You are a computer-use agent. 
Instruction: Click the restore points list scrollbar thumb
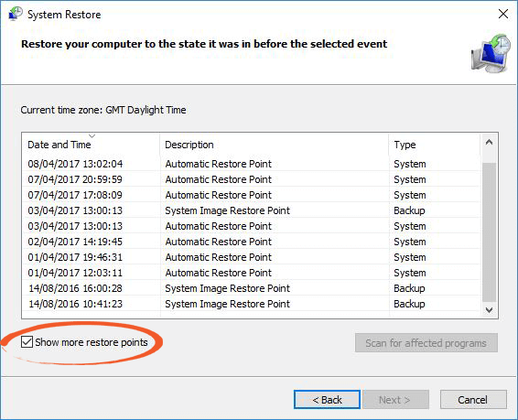(490, 232)
